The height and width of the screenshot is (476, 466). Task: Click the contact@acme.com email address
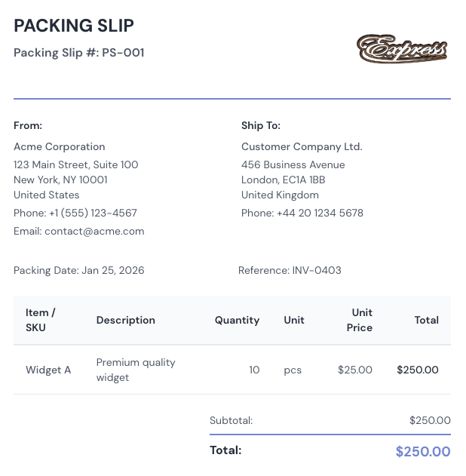point(94,232)
